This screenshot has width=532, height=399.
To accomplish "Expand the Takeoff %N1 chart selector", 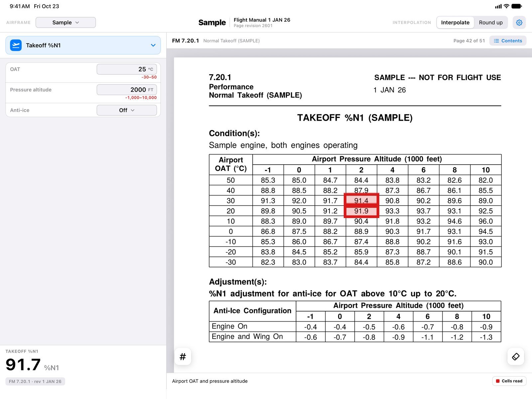I will click(x=83, y=45).
